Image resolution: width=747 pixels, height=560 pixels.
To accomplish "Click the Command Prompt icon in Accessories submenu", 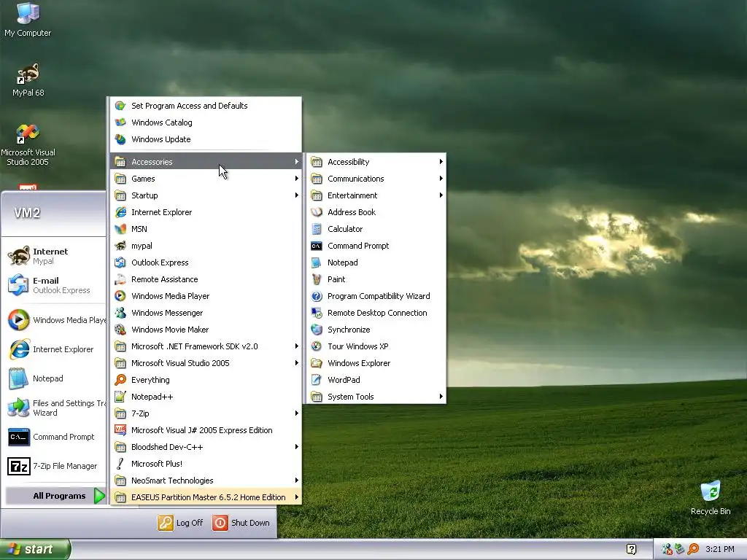I will [x=317, y=246].
